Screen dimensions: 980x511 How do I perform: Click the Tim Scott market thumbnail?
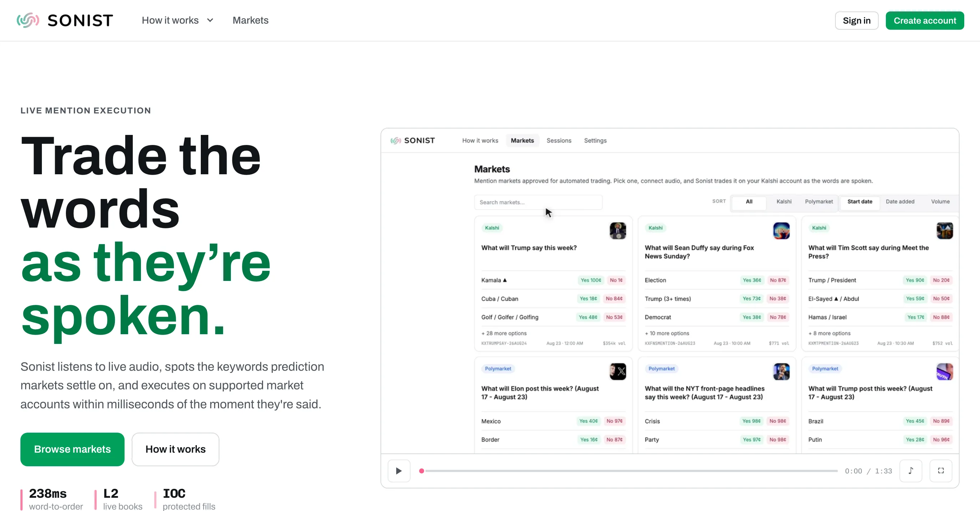[x=945, y=230]
